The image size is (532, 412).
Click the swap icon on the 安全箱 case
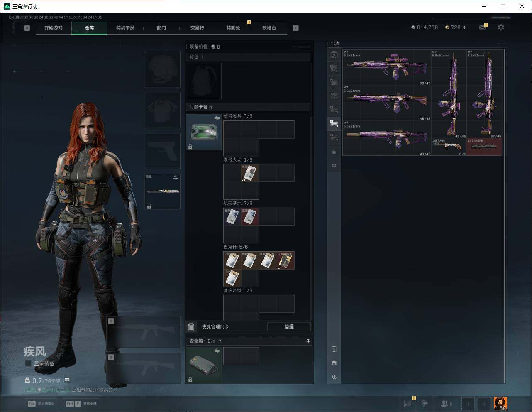coord(217,351)
